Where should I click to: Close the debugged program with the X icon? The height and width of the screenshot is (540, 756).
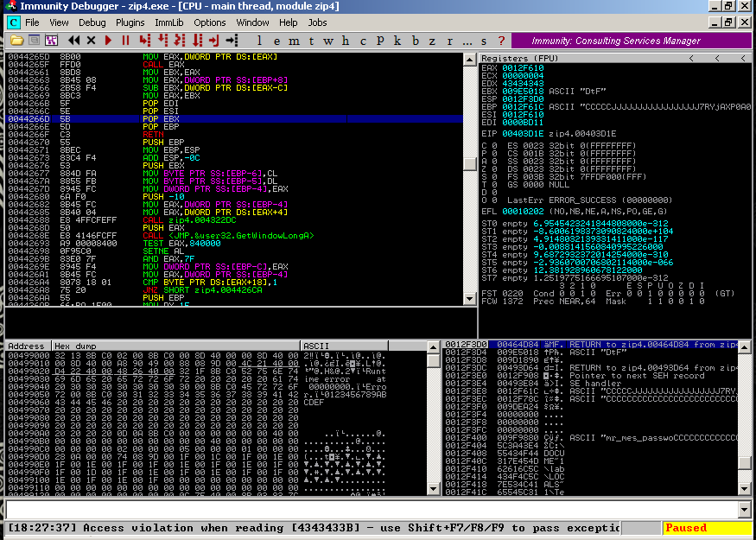tap(91, 41)
